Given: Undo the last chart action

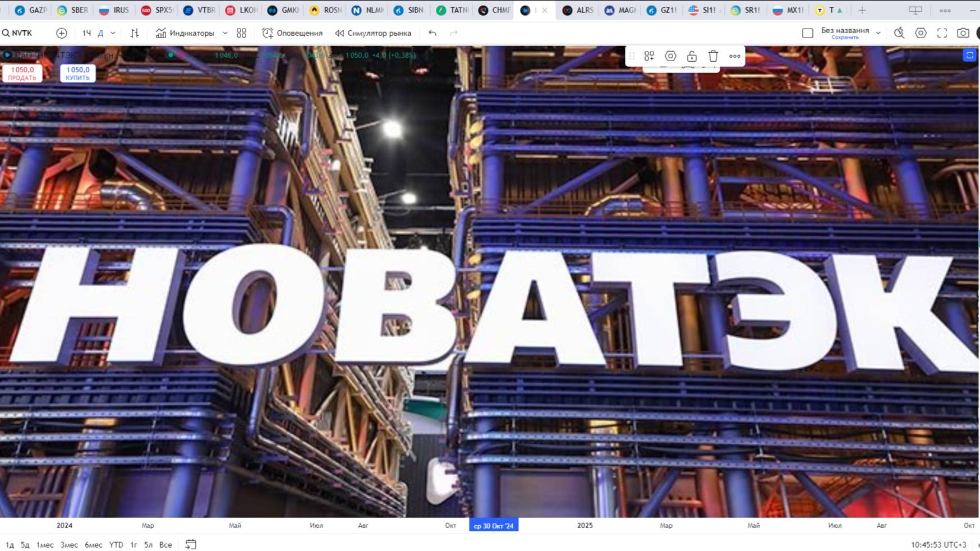Looking at the screenshot, I should [x=433, y=33].
